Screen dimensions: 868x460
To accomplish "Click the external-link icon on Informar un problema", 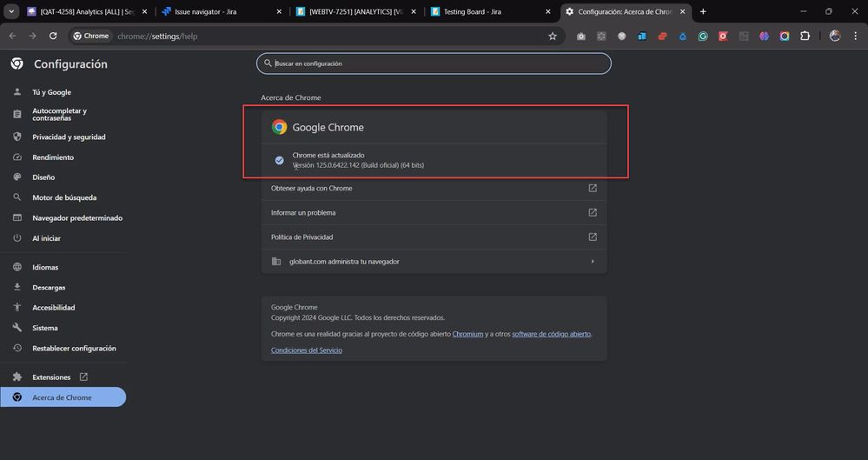I will tap(593, 213).
